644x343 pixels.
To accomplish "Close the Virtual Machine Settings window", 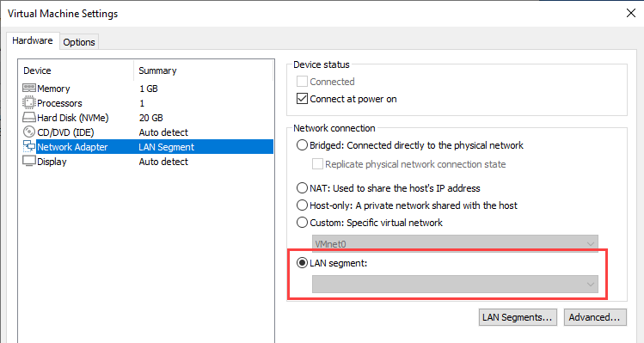I will coord(631,13).
